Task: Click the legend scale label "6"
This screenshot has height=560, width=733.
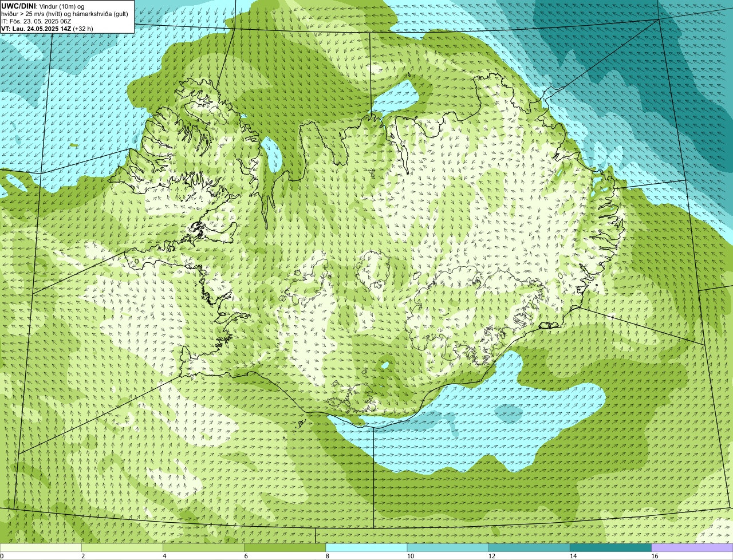Action: pyautogui.click(x=246, y=556)
